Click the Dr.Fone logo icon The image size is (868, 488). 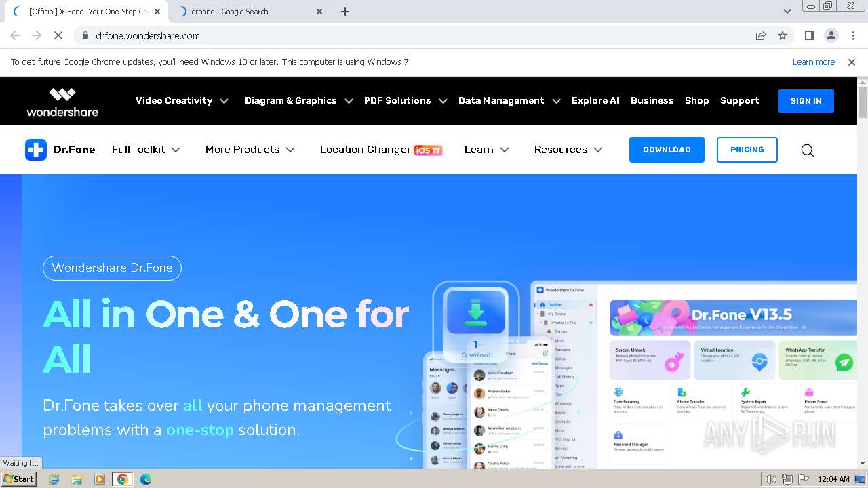coord(36,150)
